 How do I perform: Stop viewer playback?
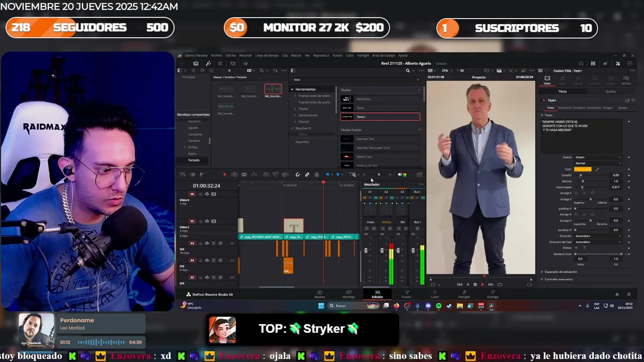click(x=475, y=285)
